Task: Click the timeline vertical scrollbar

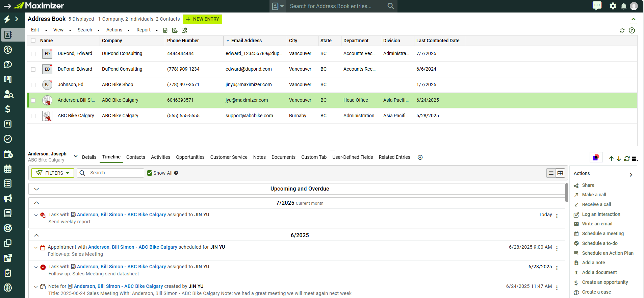Action: pyautogui.click(x=567, y=193)
